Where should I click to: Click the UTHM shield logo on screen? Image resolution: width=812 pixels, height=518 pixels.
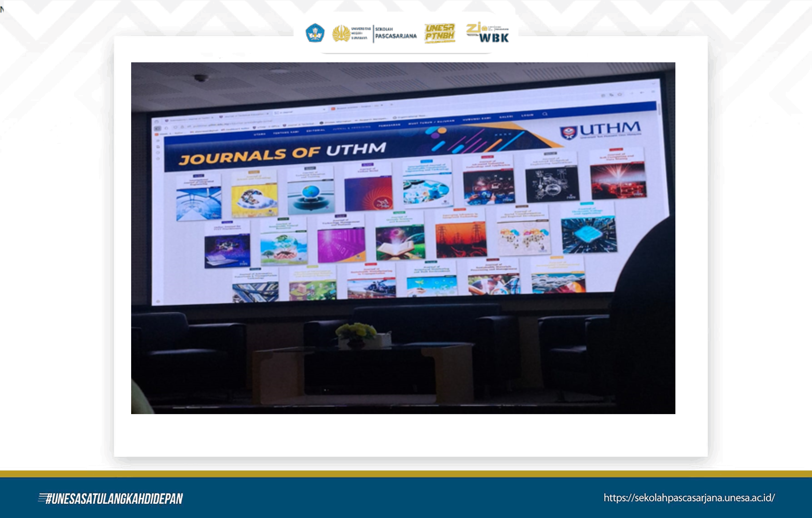(x=569, y=133)
